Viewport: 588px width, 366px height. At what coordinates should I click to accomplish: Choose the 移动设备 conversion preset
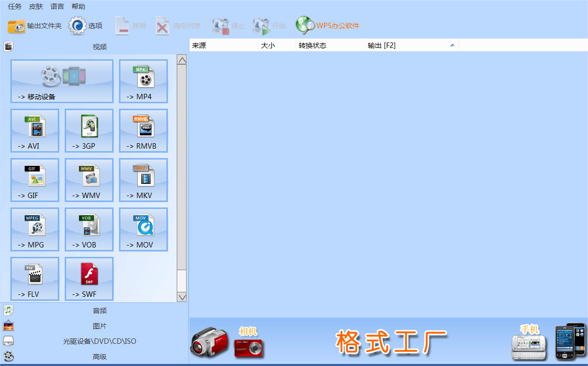tap(62, 81)
